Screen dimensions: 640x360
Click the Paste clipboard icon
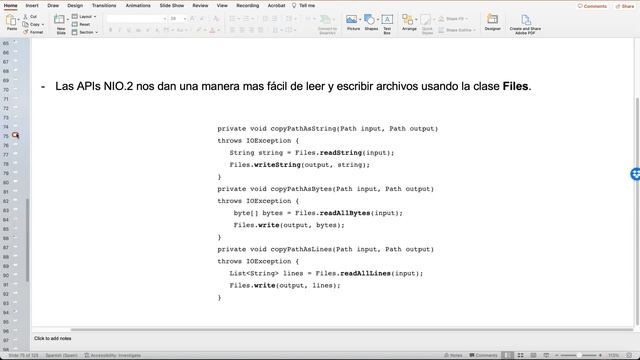tap(11, 20)
